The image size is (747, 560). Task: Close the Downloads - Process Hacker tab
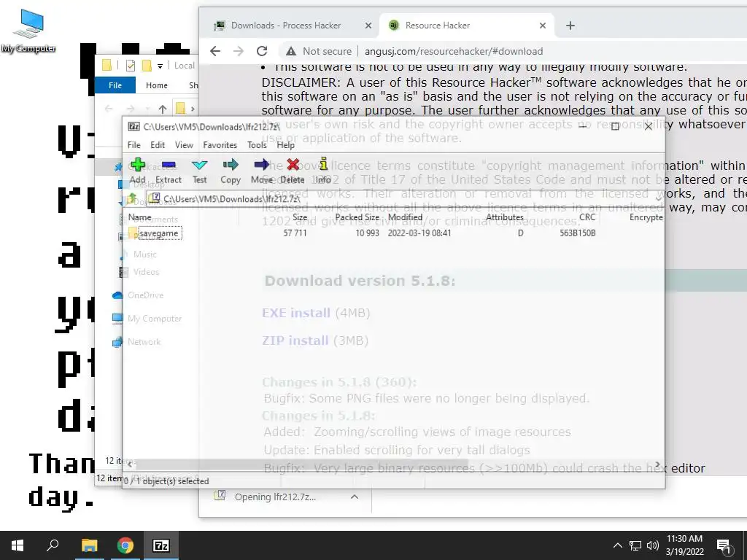(x=368, y=26)
